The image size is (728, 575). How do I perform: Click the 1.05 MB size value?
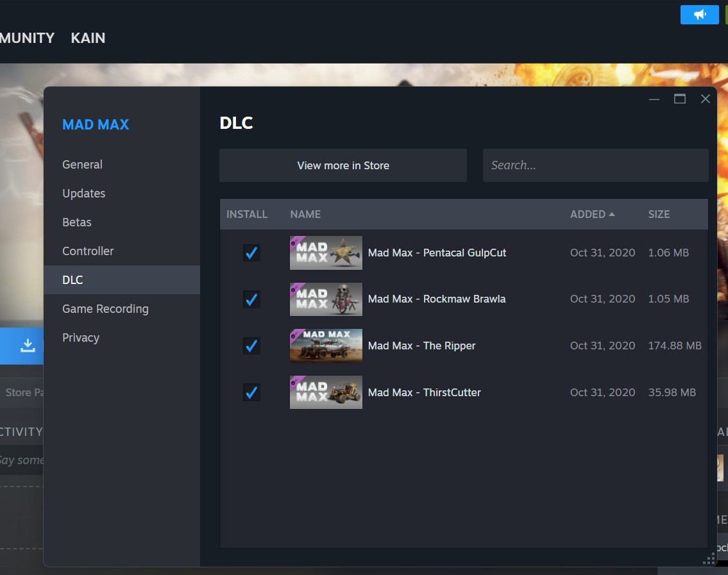tap(668, 299)
